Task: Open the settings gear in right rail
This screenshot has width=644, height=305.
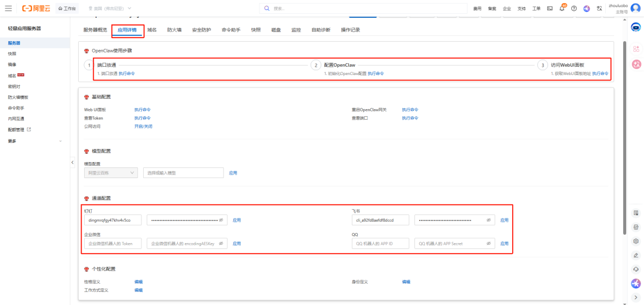Action: 636,241
